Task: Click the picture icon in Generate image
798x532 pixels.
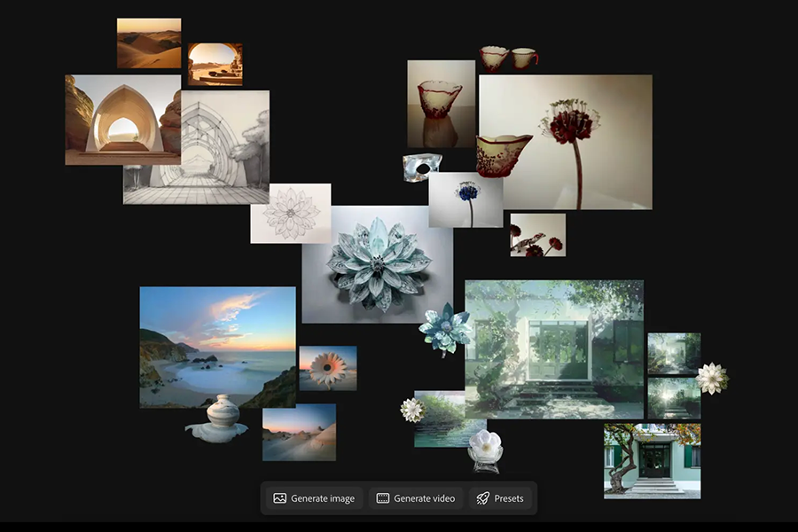Action: (279, 498)
